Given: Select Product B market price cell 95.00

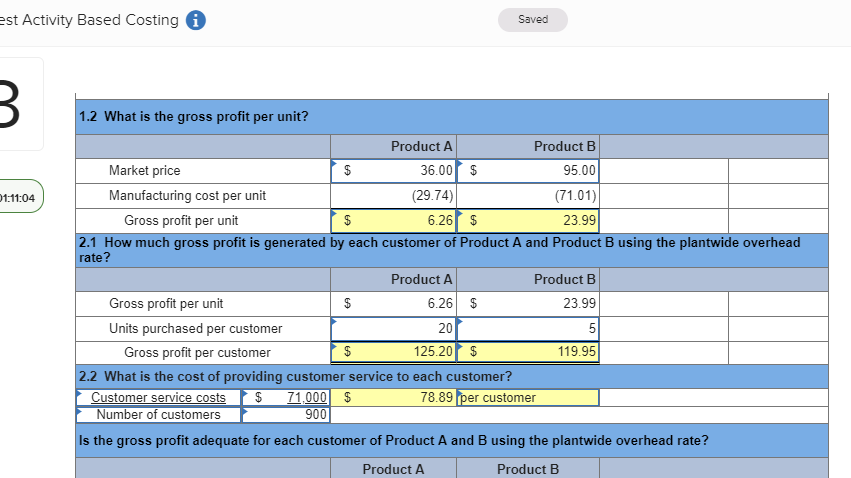Looking at the screenshot, I should pos(528,170).
